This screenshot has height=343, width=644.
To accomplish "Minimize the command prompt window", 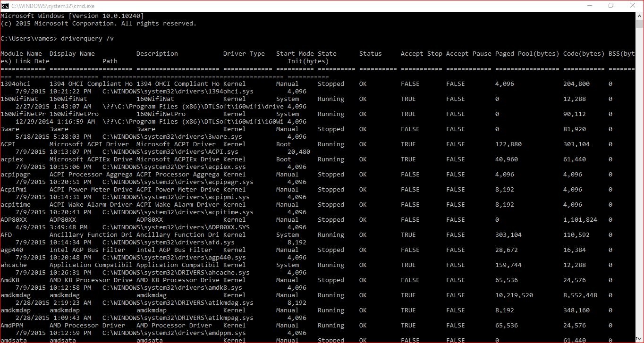I will (x=589, y=6).
